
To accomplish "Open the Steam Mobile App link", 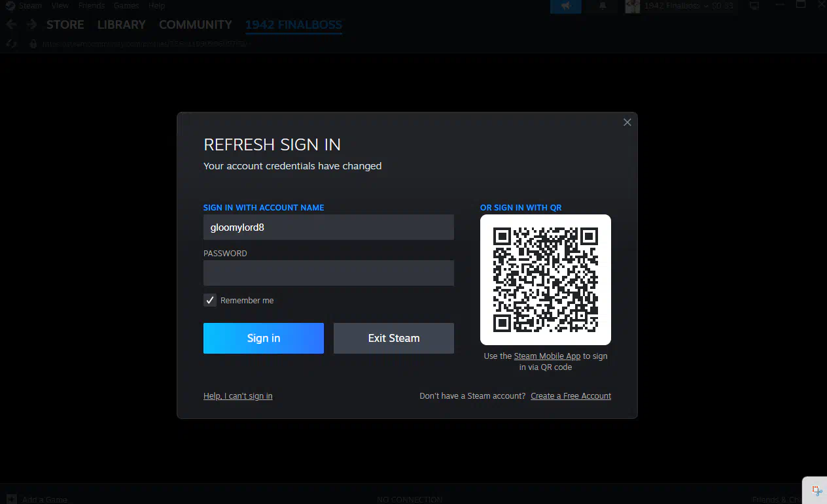I will coord(547,356).
